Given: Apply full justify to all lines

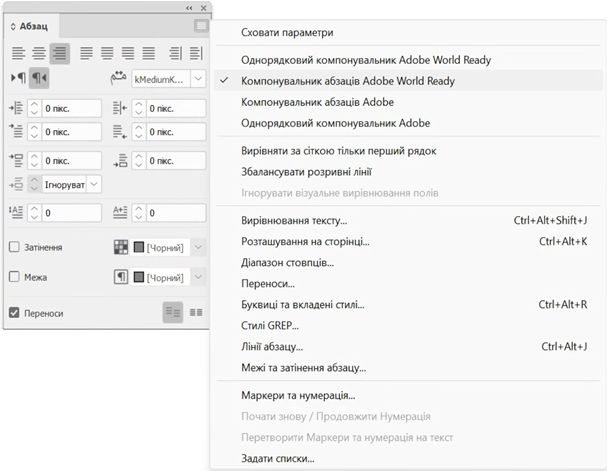Looking at the screenshot, I should 148,53.
